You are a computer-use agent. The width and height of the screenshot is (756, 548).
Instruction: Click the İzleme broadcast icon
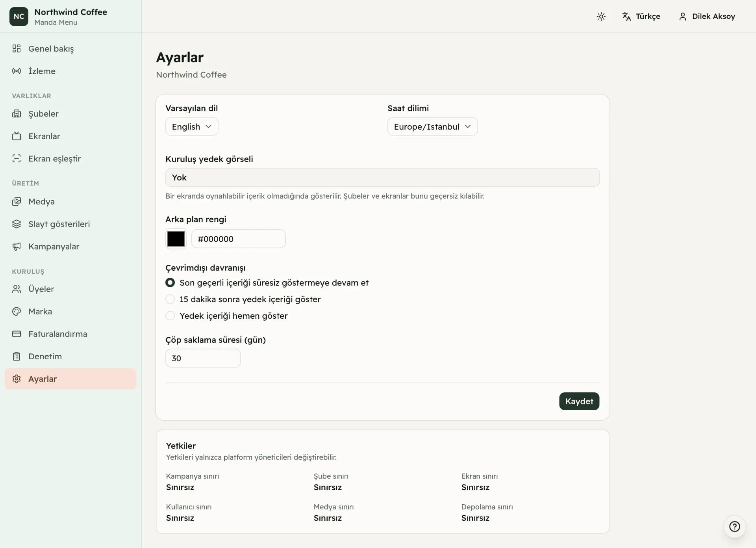(16, 71)
